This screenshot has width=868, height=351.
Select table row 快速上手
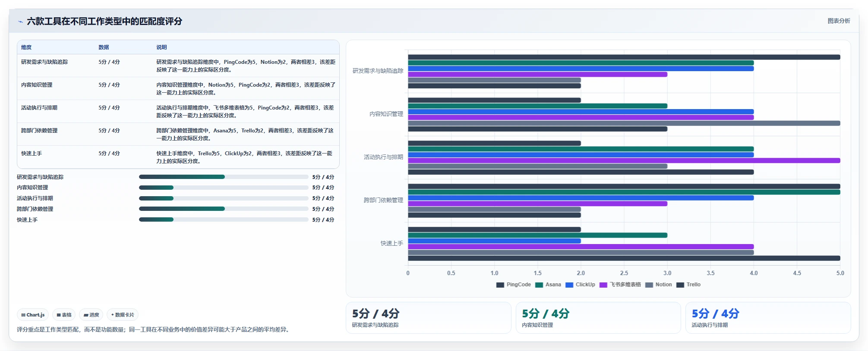pyautogui.click(x=178, y=157)
